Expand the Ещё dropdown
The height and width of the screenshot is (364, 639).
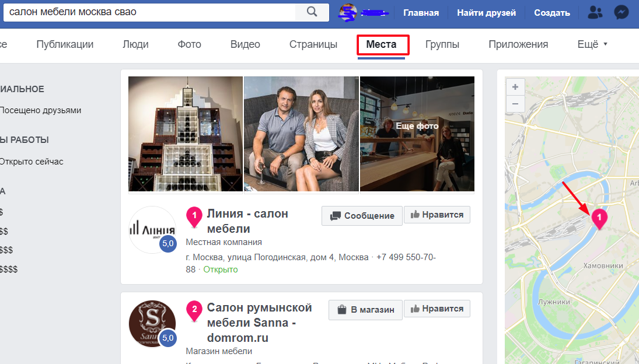coord(592,44)
